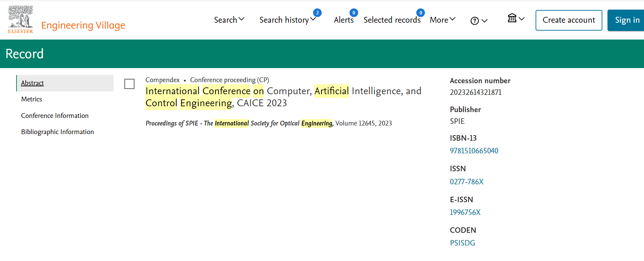Viewport: 644px width, 261px height.
Task: View Selected records
Action: [x=392, y=20]
